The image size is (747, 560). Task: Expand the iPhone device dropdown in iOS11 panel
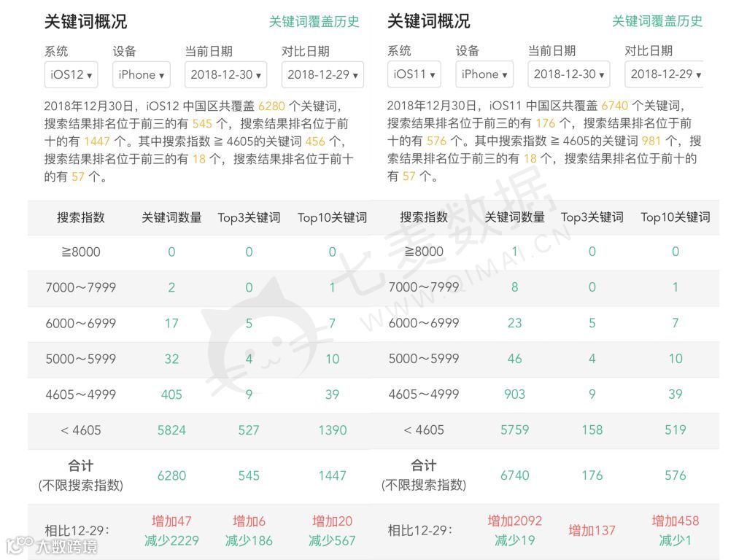[x=484, y=74]
